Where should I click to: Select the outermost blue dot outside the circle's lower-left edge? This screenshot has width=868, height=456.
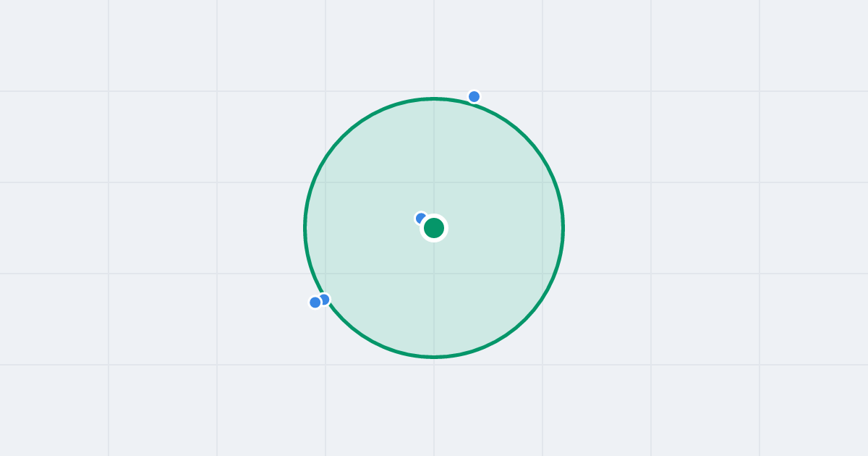click(315, 303)
